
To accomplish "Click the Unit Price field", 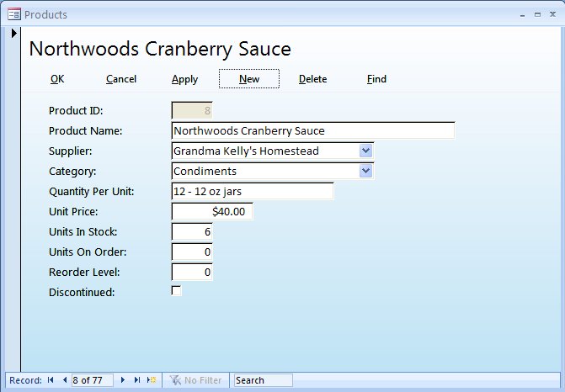I will 212,211.
